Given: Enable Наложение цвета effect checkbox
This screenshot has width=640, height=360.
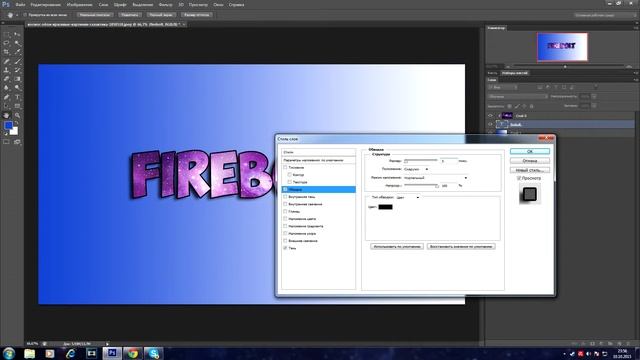Looking at the screenshot, I should point(285,219).
